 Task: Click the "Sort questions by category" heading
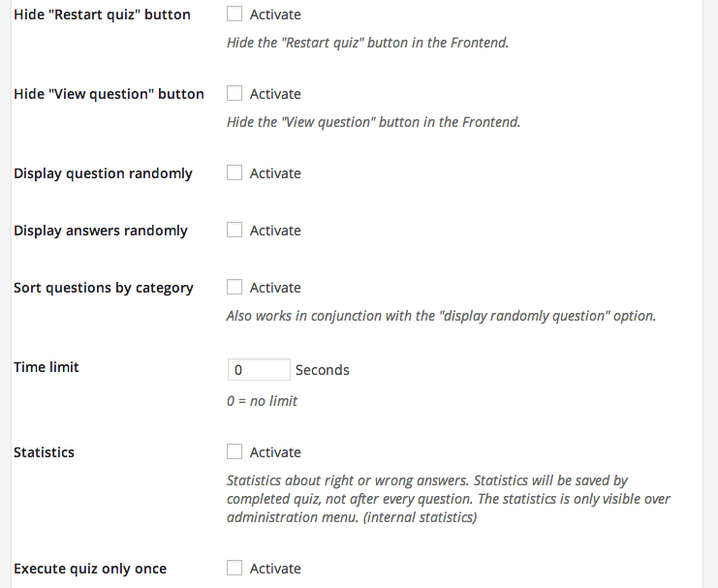coord(104,288)
